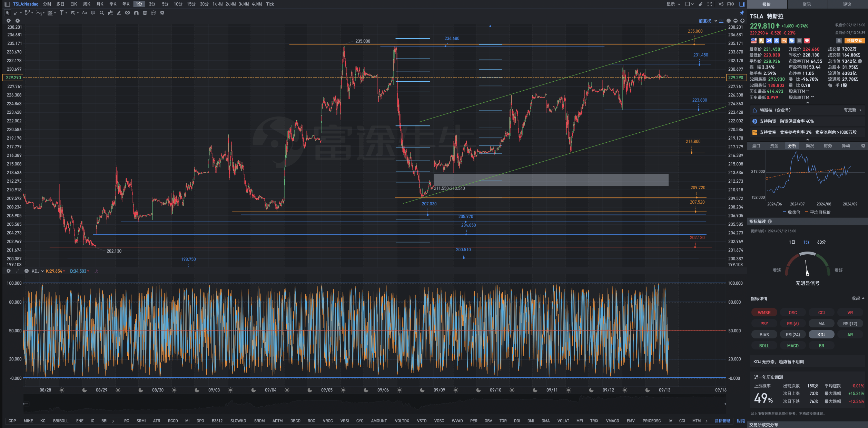Open KDJ indicator settings gear
Image resolution: width=868 pixels, height=428 pixels.
tap(9, 271)
